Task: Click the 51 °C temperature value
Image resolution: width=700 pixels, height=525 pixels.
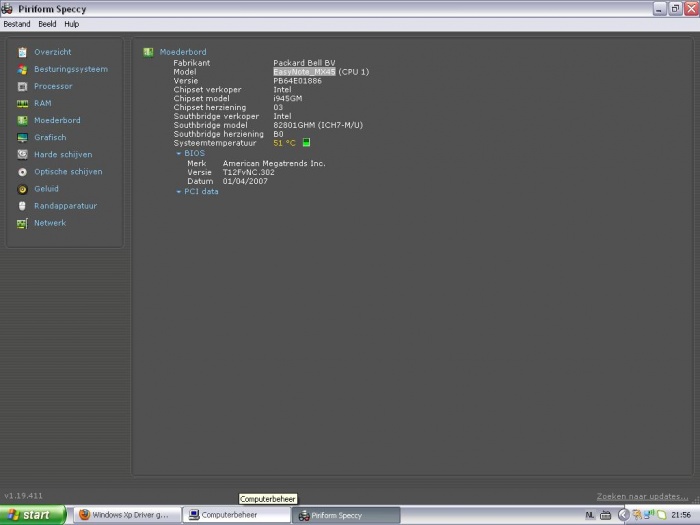Action: (x=284, y=143)
